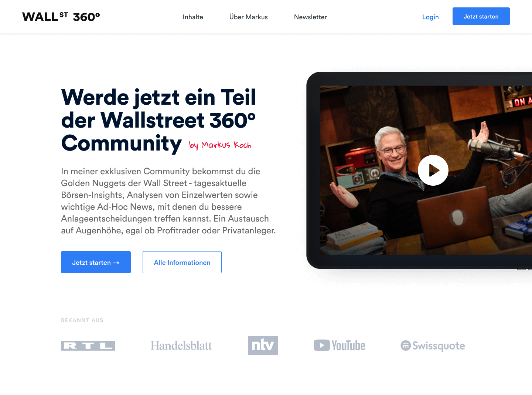Click the 'In meiner exklusiven Community' paragraph
This screenshot has width=532, height=395.
[x=168, y=201]
